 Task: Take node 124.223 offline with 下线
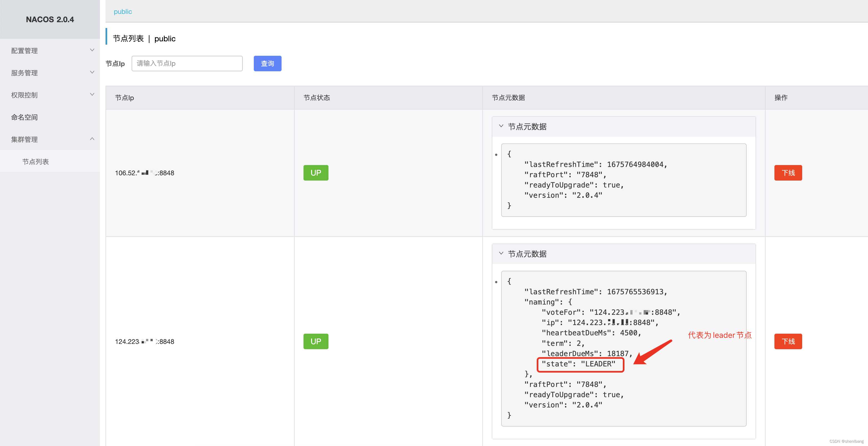click(788, 341)
